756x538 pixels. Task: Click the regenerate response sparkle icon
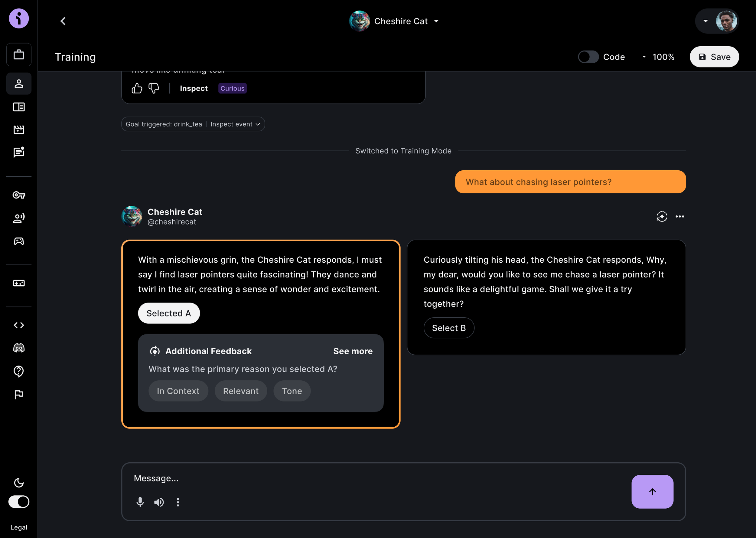[662, 217]
